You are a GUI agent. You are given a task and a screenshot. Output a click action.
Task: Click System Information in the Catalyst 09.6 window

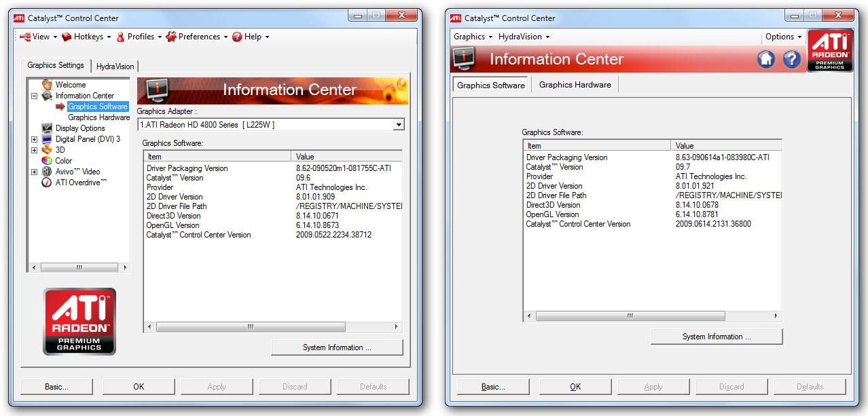pos(337,347)
